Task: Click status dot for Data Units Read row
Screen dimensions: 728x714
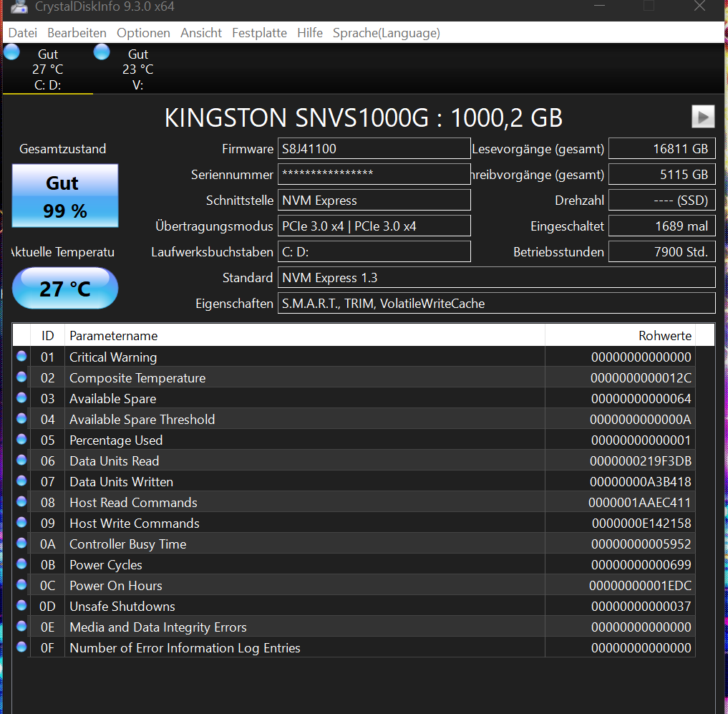Action: click(x=21, y=460)
